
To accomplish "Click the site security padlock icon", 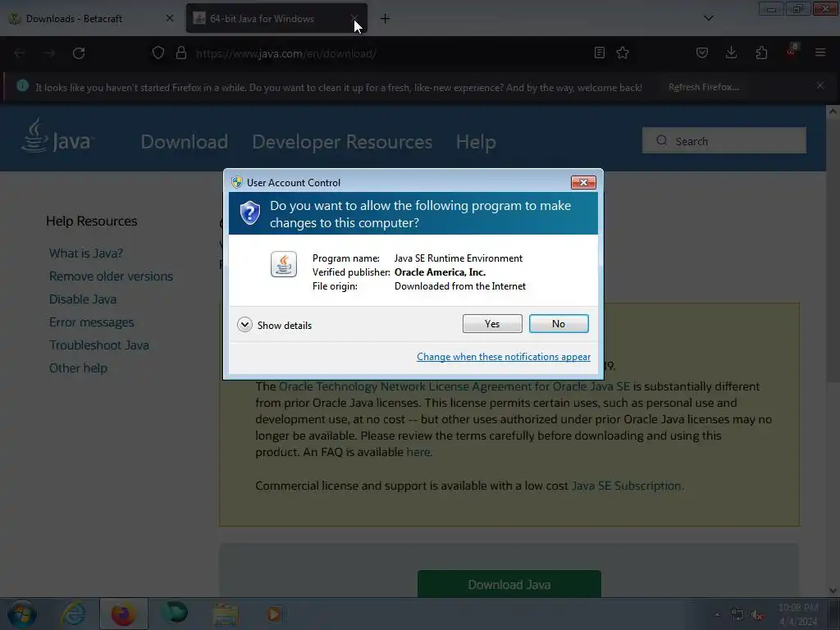I will point(181,53).
